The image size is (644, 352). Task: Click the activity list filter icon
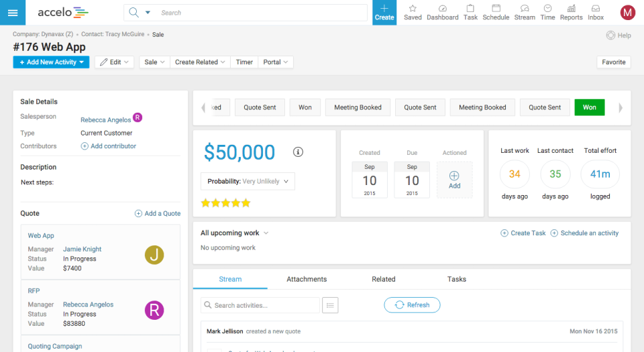coord(330,305)
